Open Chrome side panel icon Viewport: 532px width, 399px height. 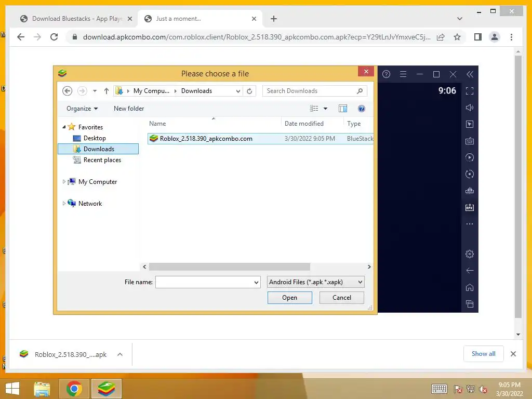pyautogui.click(x=478, y=37)
